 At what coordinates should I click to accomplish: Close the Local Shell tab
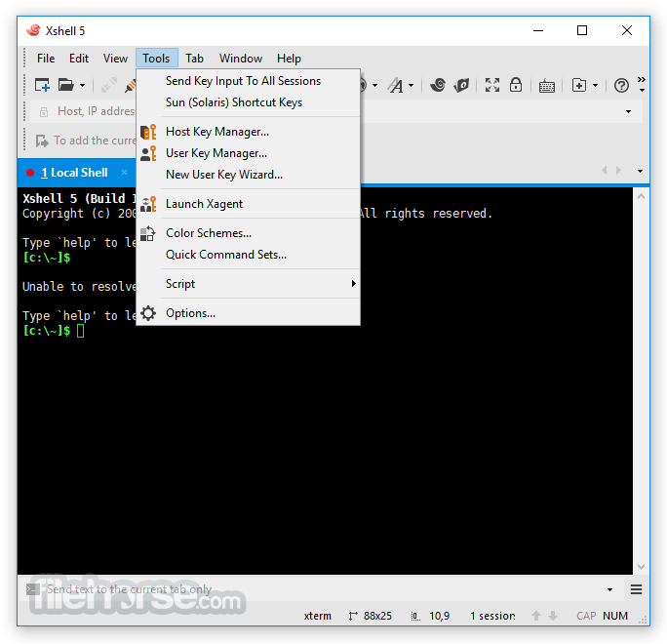pyautogui.click(x=124, y=172)
